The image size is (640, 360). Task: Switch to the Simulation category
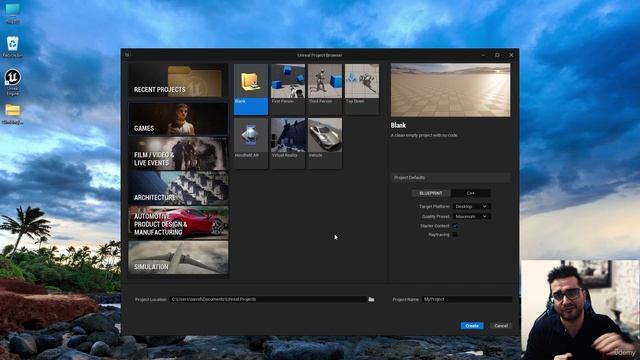coord(178,258)
